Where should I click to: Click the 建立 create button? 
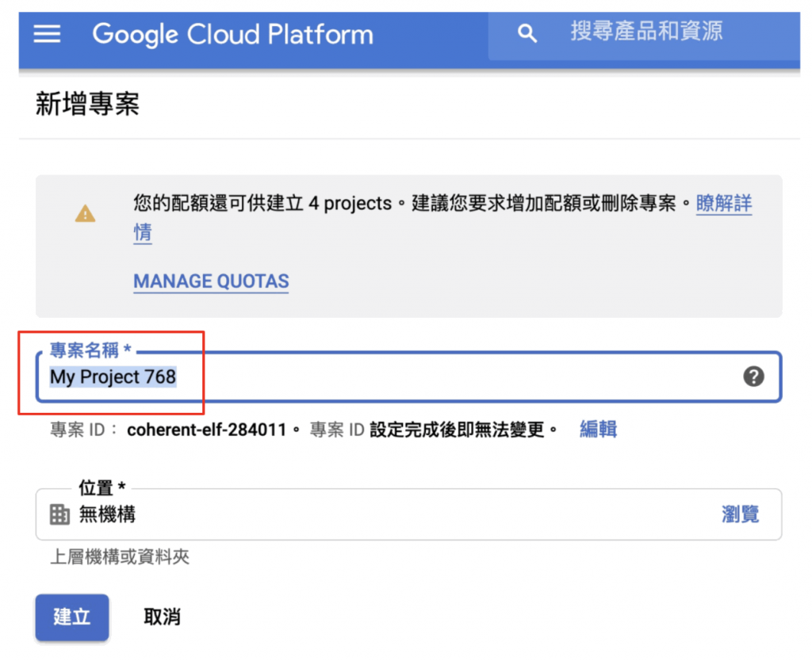[72, 617]
